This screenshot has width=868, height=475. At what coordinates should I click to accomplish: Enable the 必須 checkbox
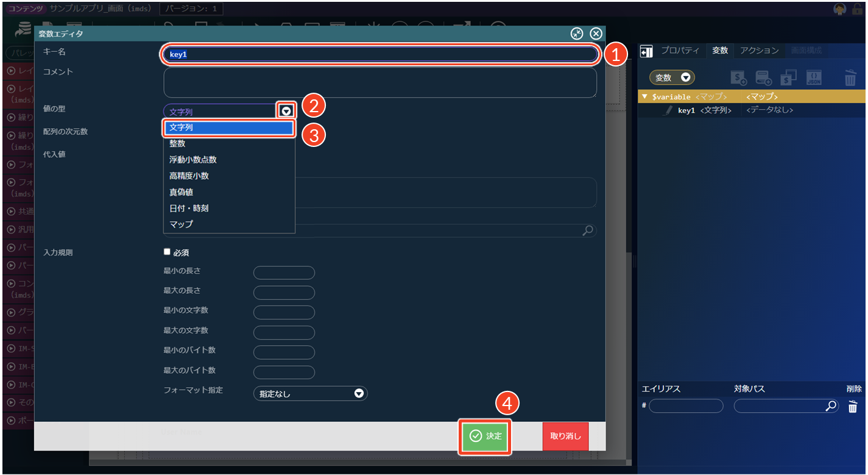[x=167, y=252]
